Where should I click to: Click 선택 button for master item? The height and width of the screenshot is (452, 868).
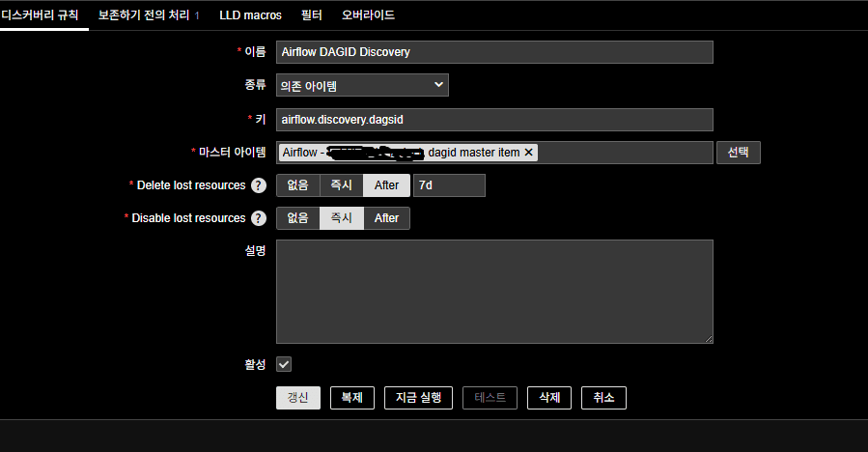click(738, 153)
